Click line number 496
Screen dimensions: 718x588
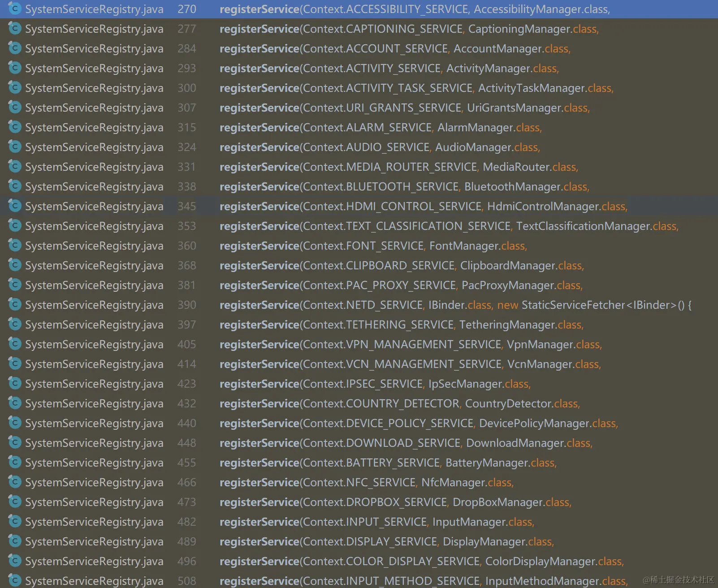186,562
